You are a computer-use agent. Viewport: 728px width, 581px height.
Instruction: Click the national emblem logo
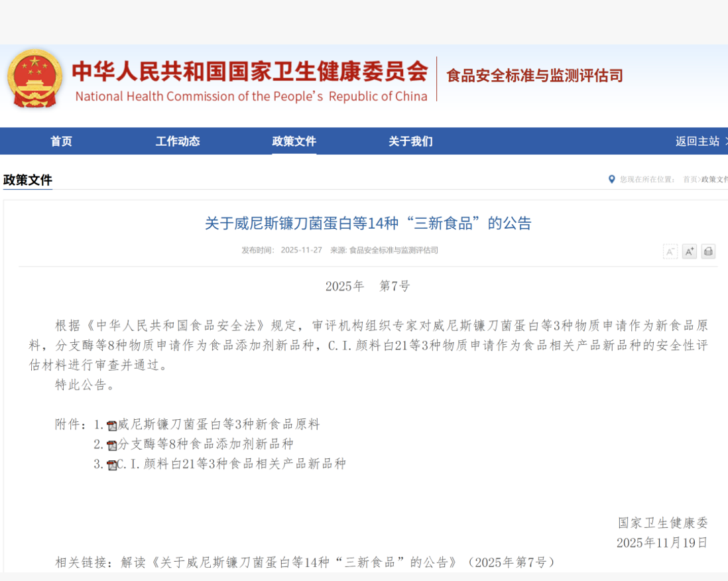point(35,78)
